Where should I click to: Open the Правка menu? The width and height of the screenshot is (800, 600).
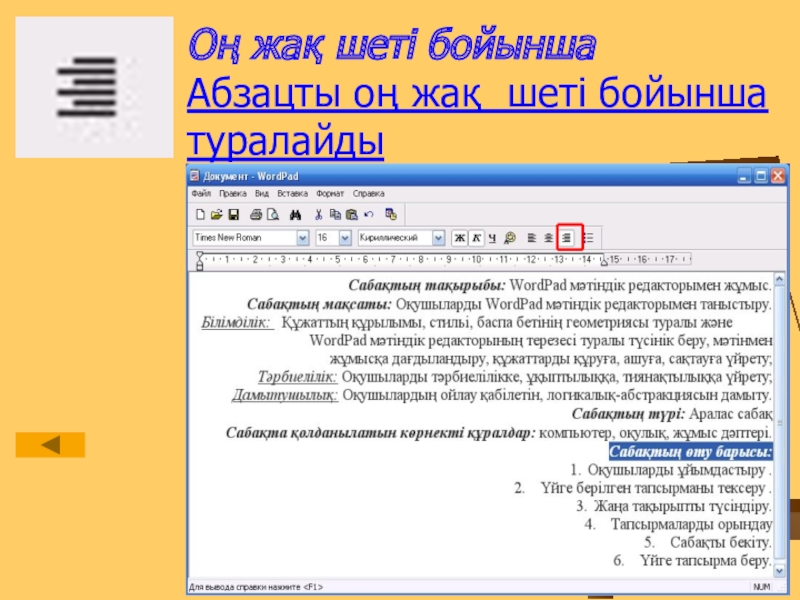coord(233,193)
